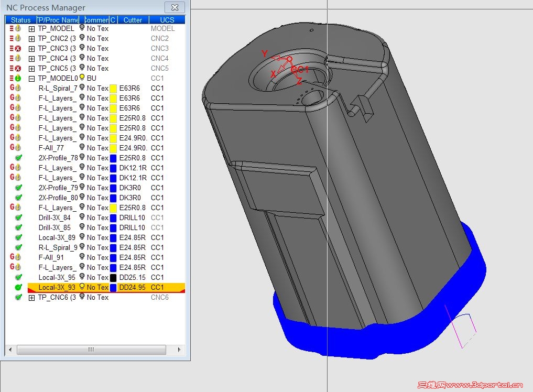Toggle comment bulb for R-L_Spiral_7 row
This screenshot has height=392, width=533.
(82, 88)
